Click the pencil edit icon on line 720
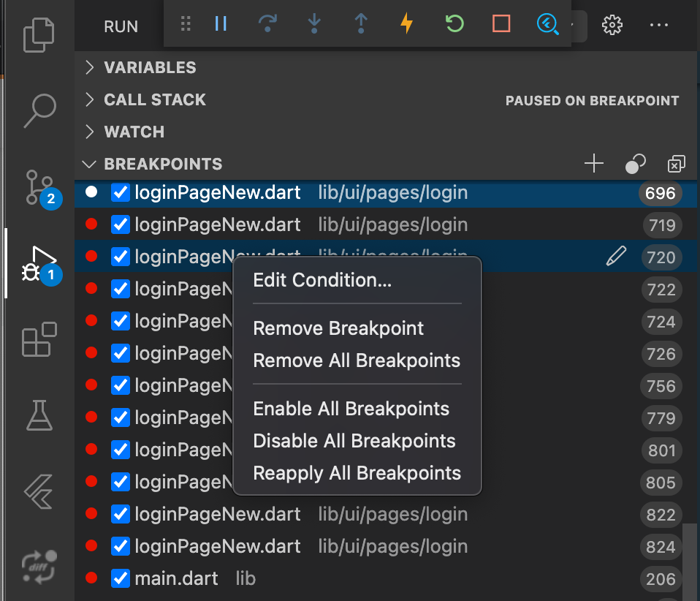The image size is (700, 601). click(616, 256)
